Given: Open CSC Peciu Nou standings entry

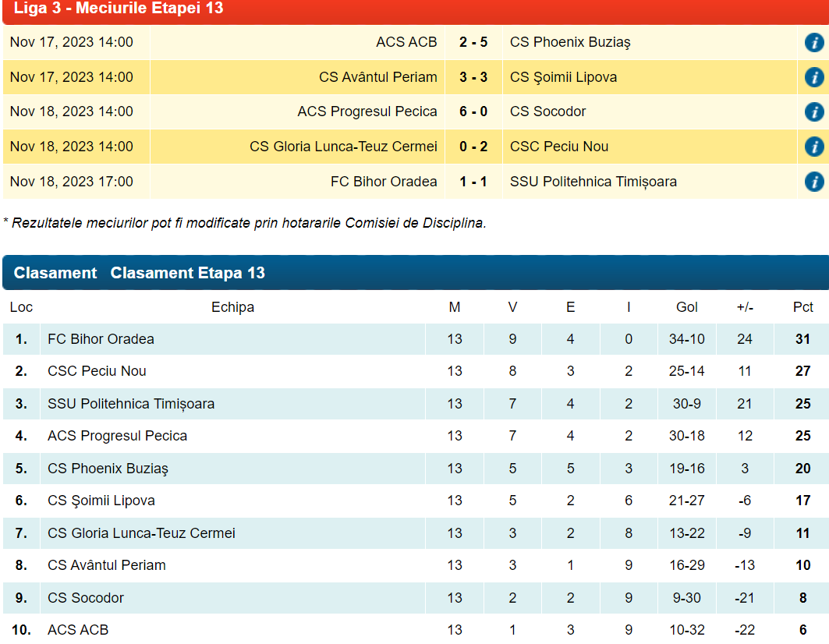Looking at the screenshot, I should click(97, 371).
